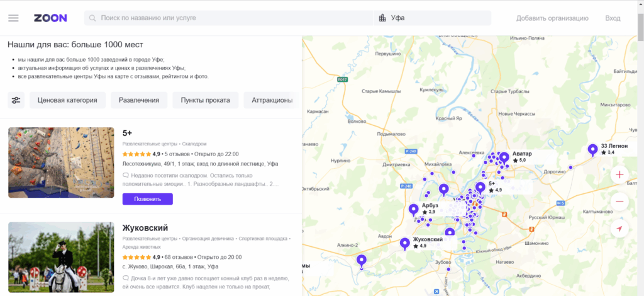644x296 pixels.
Task: Click 'Организация девичника' category text
Action: tap(208, 239)
